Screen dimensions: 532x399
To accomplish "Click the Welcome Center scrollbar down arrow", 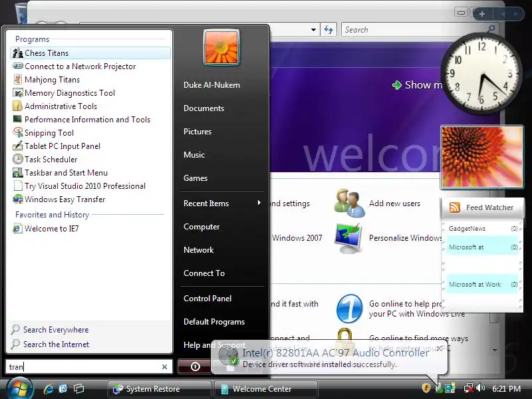I will tap(494, 350).
